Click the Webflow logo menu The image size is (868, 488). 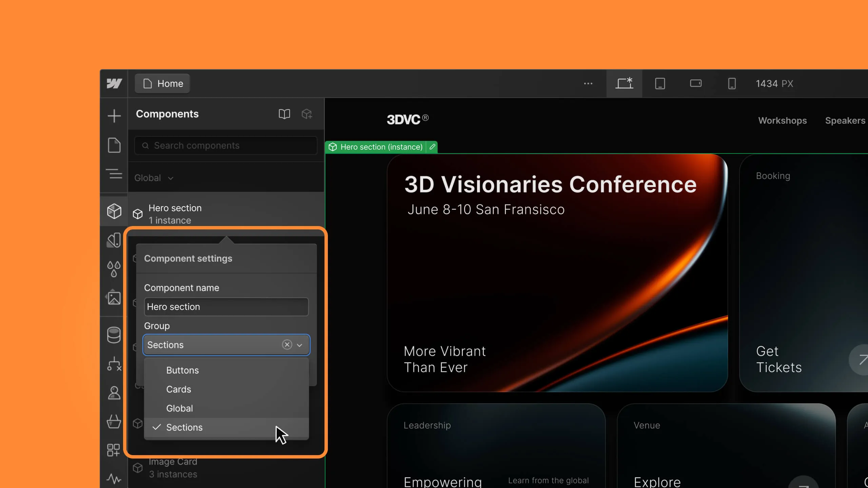click(x=114, y=83)
